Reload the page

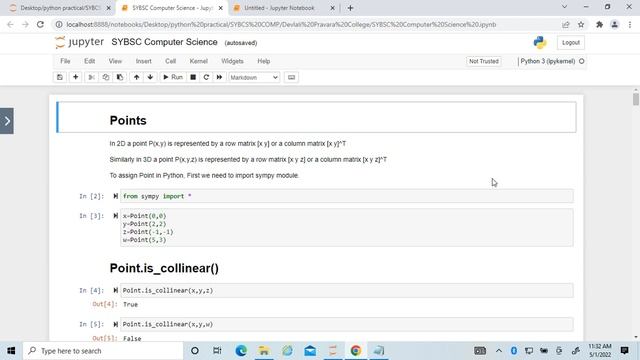[x=40, y=24]
